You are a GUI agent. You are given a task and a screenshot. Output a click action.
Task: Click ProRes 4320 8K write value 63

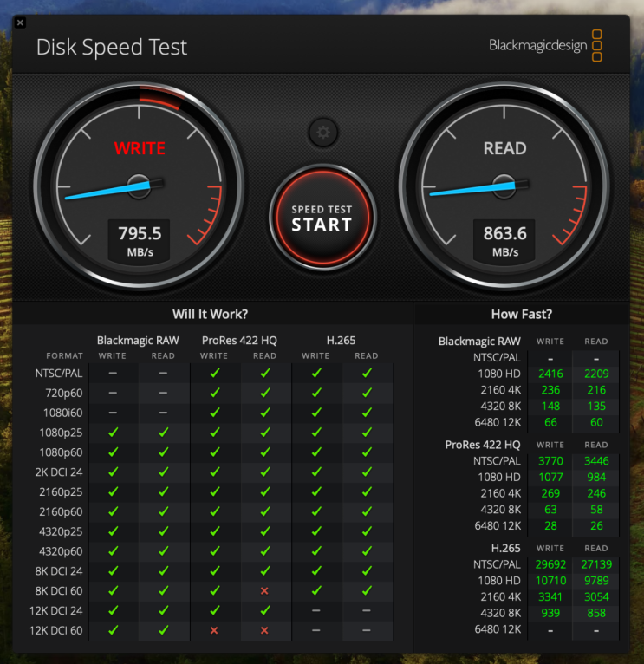click(x=550, y=510)
